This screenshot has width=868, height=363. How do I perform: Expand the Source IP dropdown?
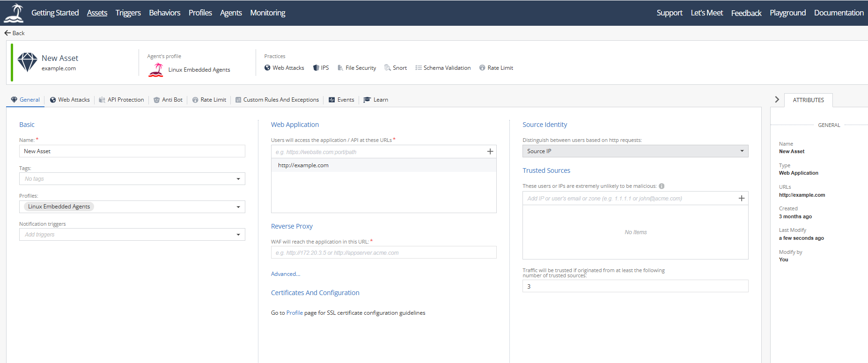[742, 151]
